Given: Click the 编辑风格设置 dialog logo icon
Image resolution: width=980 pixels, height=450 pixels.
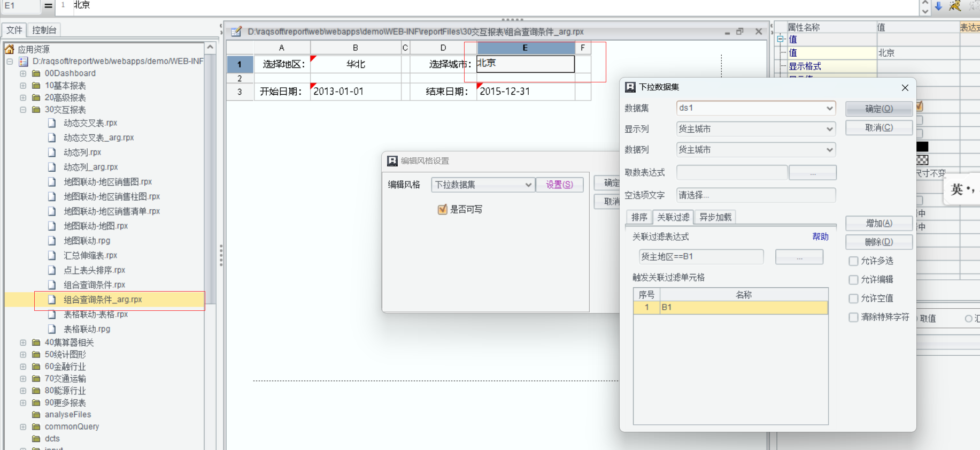Looking at the screenshot, I should coord(392,161).
